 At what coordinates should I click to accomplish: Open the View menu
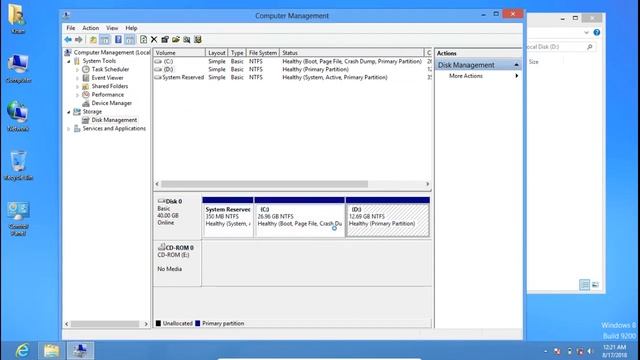click(112, 28)
